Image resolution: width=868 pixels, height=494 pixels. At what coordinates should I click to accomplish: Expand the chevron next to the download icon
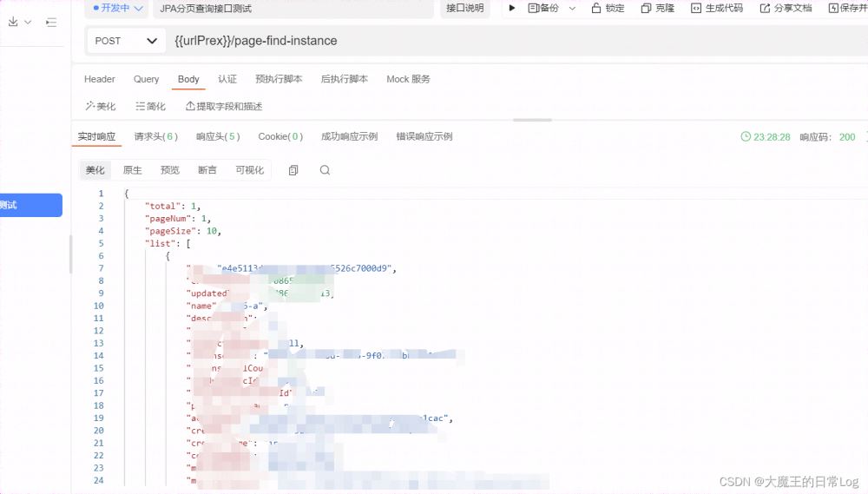click(x=28, y=23)
